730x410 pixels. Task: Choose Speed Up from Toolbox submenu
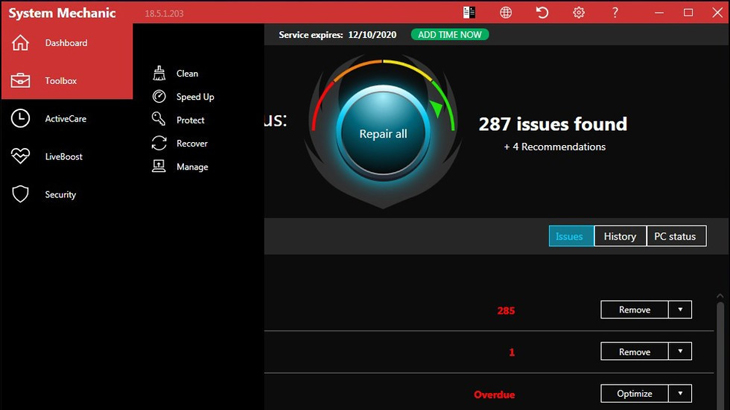click(195, 97)
